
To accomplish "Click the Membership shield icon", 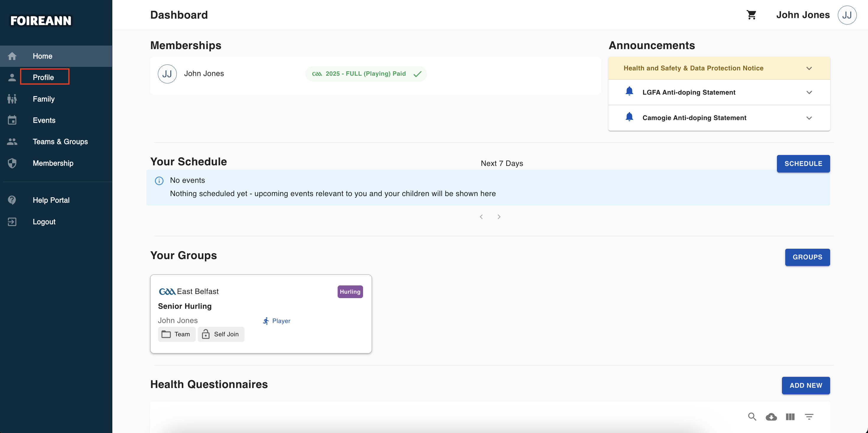I will click(12, 163).
